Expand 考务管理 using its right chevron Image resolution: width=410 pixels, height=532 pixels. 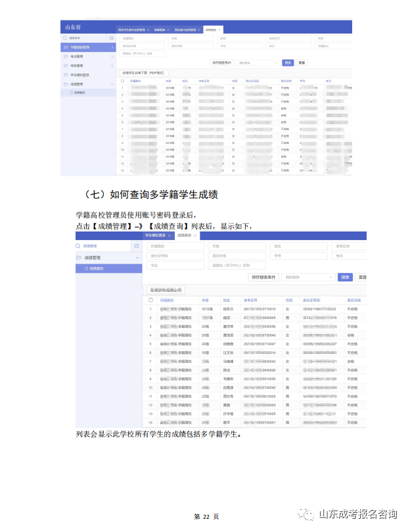tap(112, 66)
